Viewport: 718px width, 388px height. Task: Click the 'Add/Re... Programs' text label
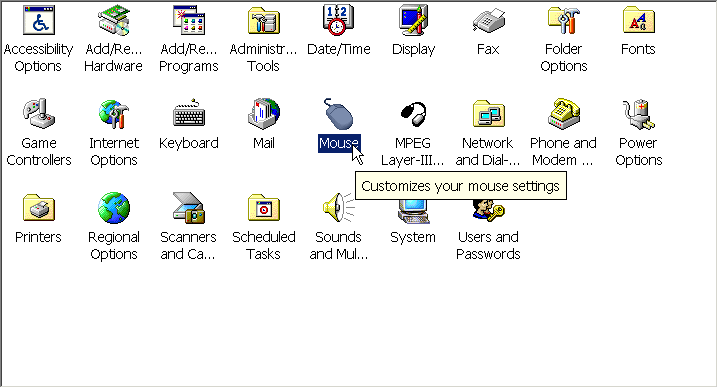(188, 57)
